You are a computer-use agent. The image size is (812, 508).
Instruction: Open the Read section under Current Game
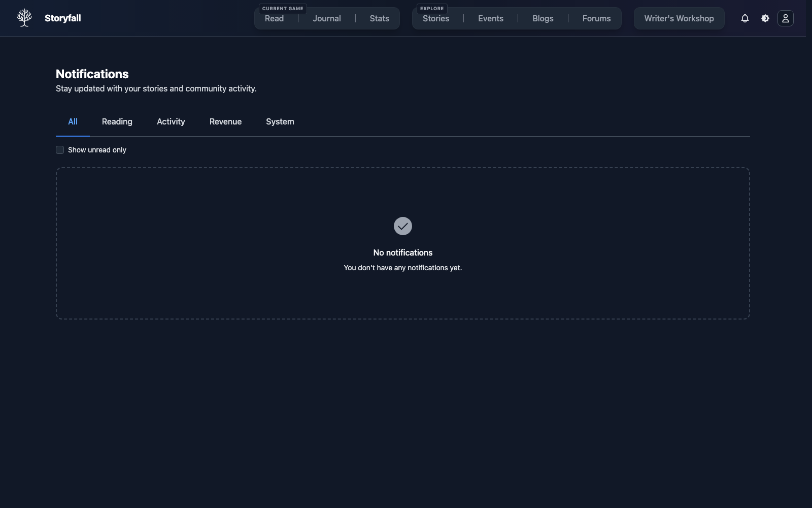(274, 18)
